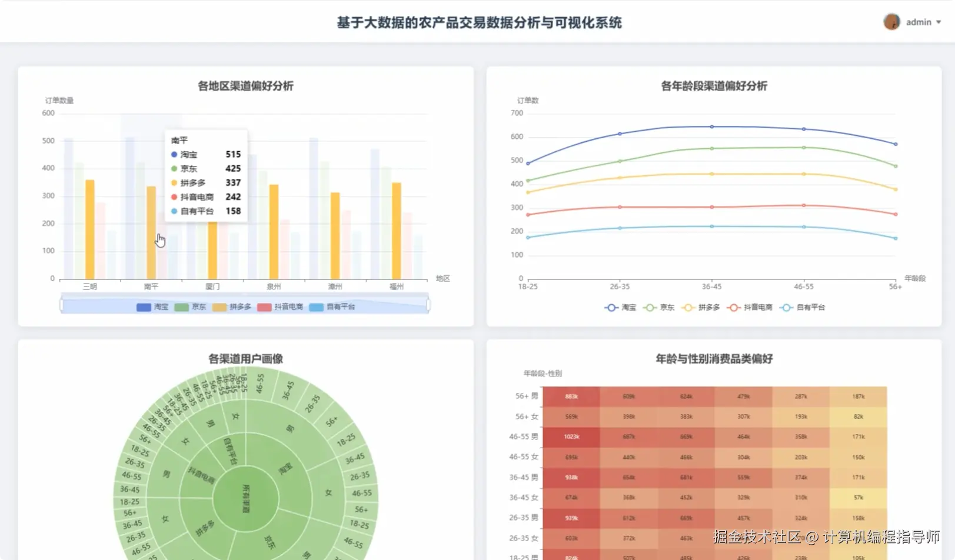Click the 569k heatmap cell
Viewport: 955px width, 560px height.
571,417
